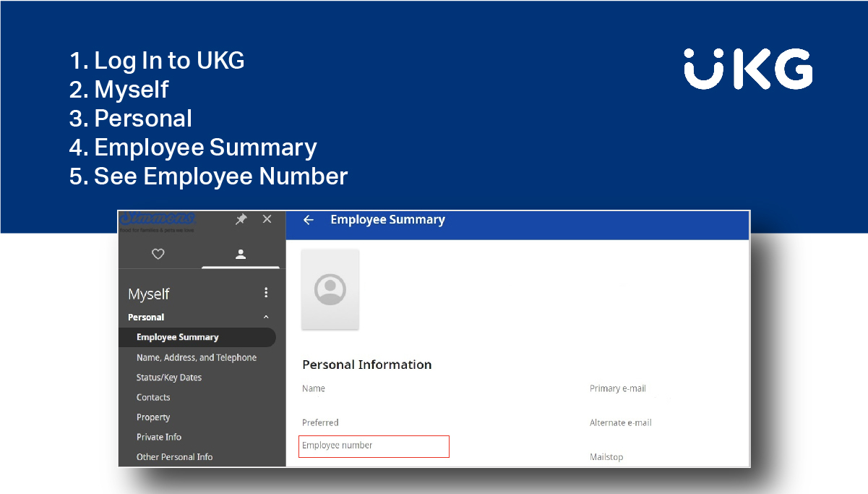Screen dimensions: 868x494
Task: Switch to the person profile tab
Action: click(x=241, y=254)
